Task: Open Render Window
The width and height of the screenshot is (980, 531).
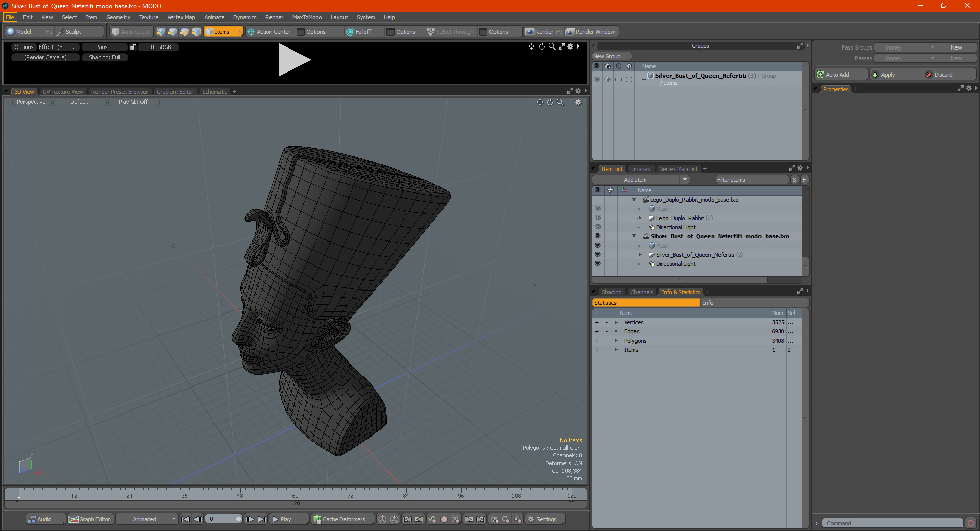Action: click(x=591, y=32)
